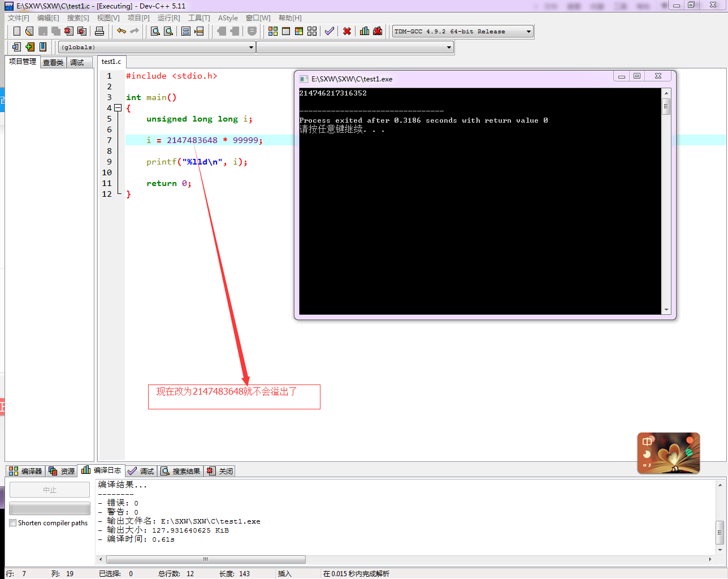Viewport: 728px width, 579px height.
Task: Click the '#include <stdio.h>' code line
Action: (172, 76)
